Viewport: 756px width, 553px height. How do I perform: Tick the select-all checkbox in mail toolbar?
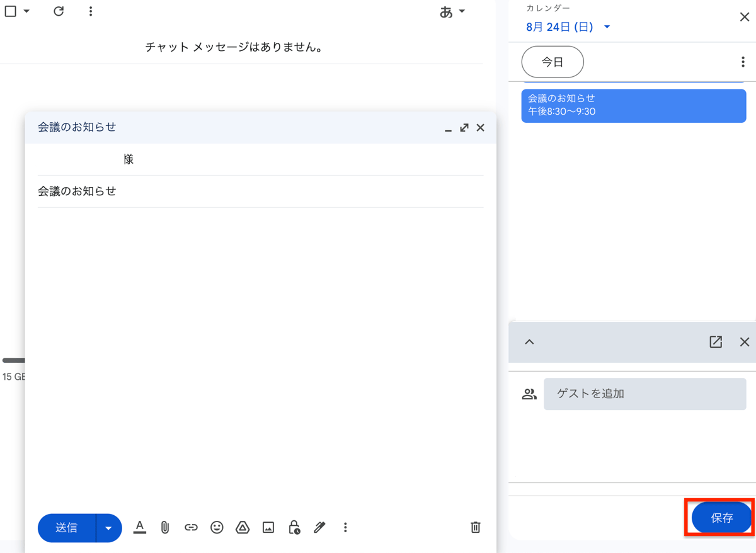coord(10,11)
